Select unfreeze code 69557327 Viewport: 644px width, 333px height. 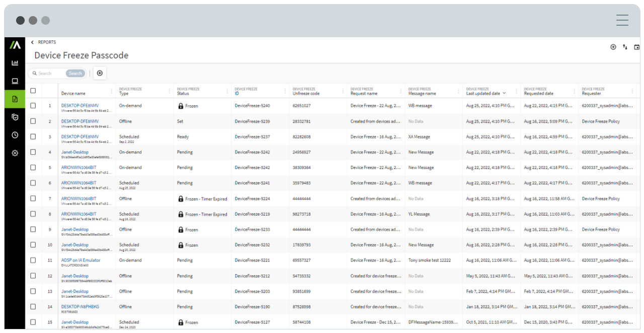[x=302, y=260]
